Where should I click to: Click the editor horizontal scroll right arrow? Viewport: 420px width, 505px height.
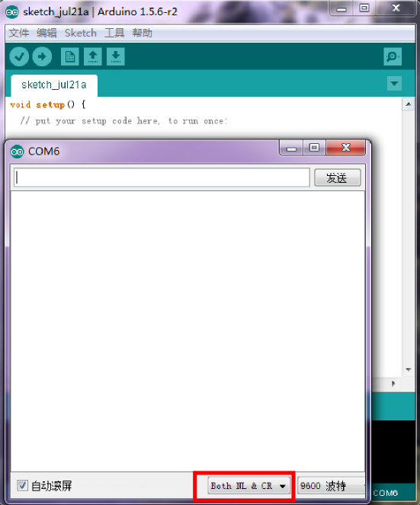pyautogui.click(x=393, y=384)
